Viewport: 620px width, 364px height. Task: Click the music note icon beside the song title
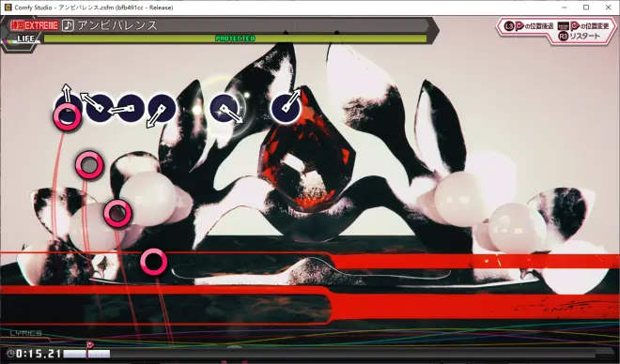pyautogui.click(x=68, y=25)
